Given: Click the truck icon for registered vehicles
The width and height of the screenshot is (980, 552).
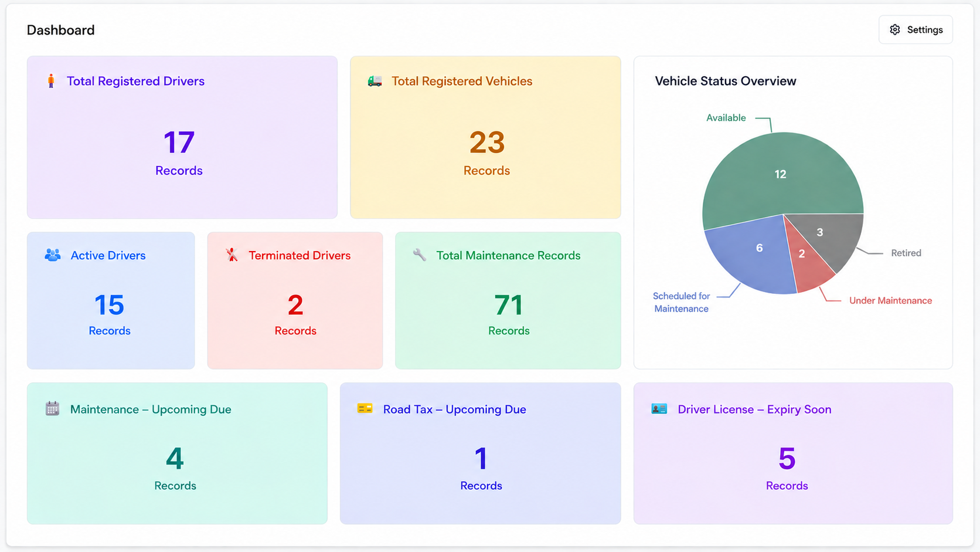Looking at the screenshot, I should 375,81.
